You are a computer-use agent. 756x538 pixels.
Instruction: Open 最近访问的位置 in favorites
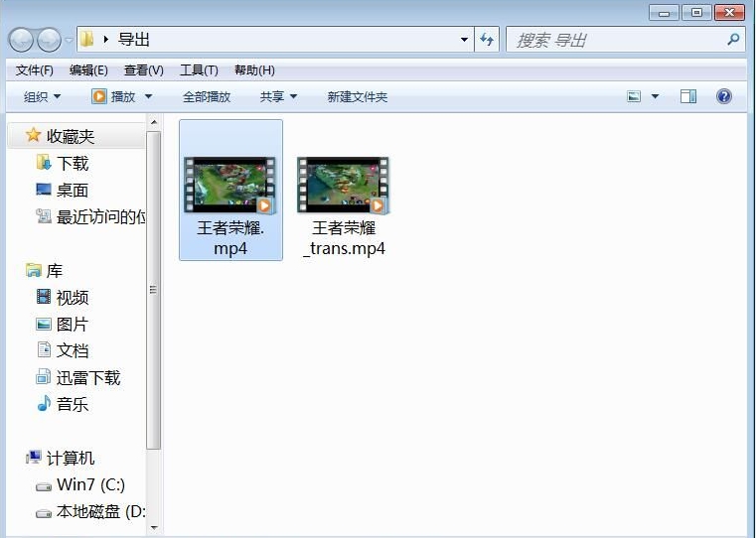(100, 216)
